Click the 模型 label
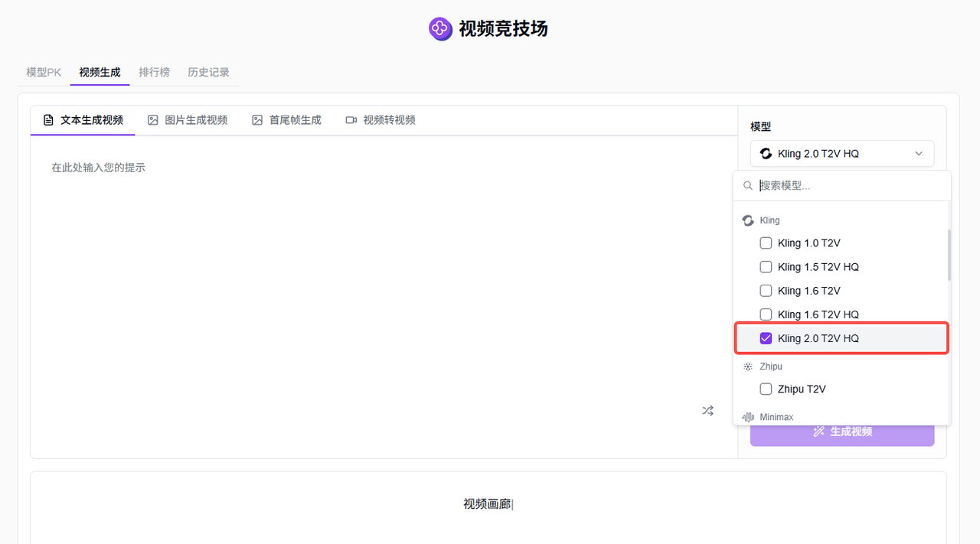The width and height of the screenshot is (980, 544). click(x=760, y=126)
